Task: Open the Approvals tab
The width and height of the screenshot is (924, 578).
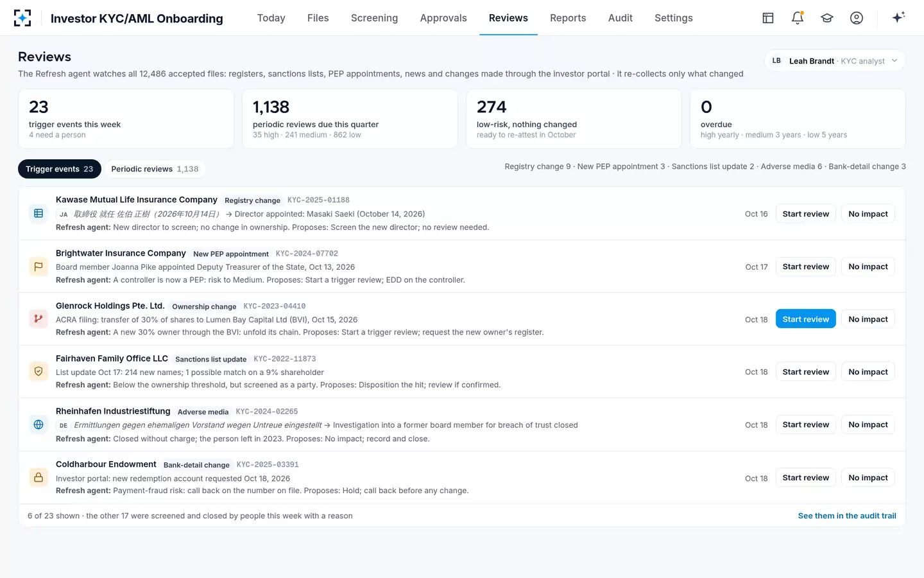Action: pyautogui.click(x=443, y=18)
